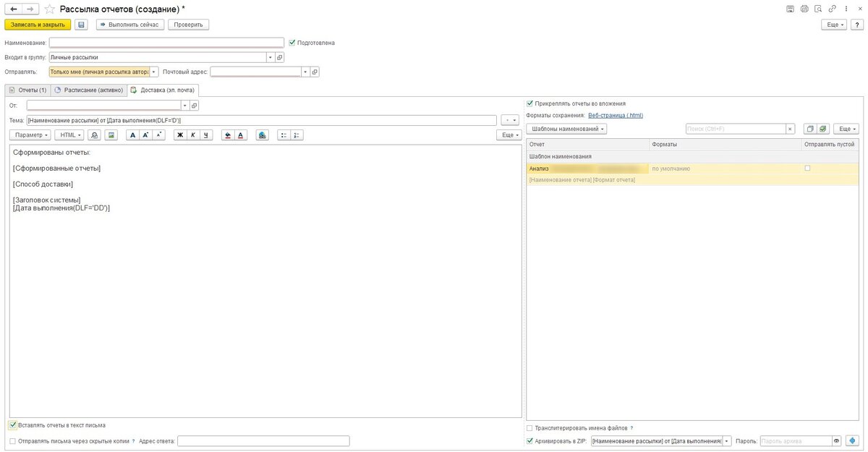Enable Отправлять письма через скрытые копии

coord(13,440)
